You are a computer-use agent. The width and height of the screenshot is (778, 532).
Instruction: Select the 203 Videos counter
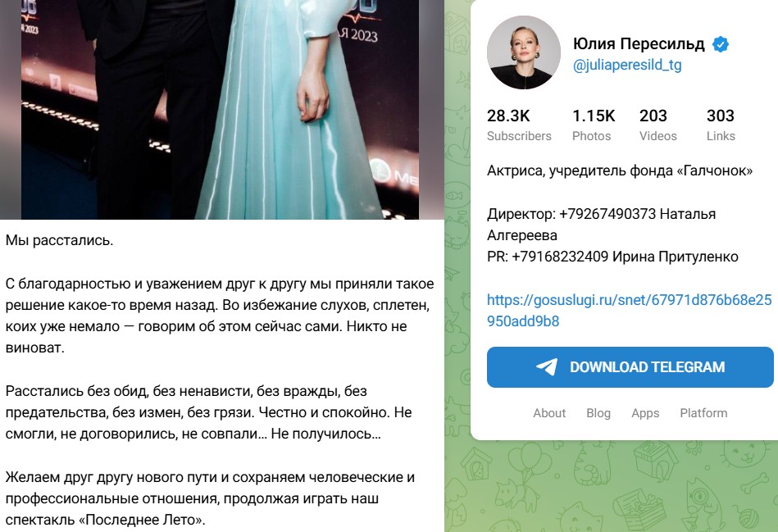click(658, 125)
